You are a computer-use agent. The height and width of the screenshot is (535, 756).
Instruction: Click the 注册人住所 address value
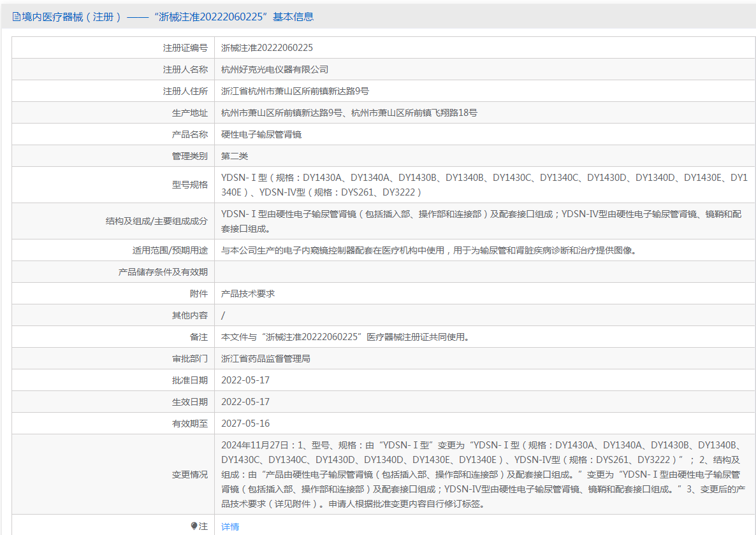click(295, 91)
